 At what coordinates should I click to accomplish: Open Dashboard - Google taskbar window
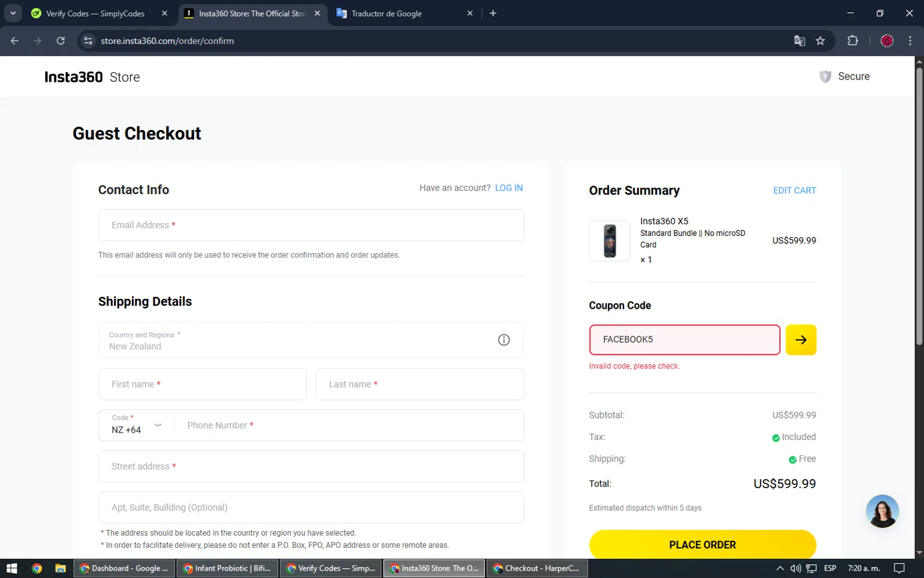coord(124,568)
